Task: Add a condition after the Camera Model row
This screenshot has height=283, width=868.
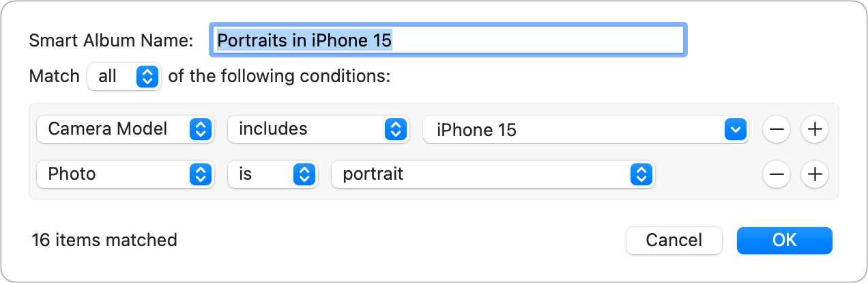Action: pos(814,129)
